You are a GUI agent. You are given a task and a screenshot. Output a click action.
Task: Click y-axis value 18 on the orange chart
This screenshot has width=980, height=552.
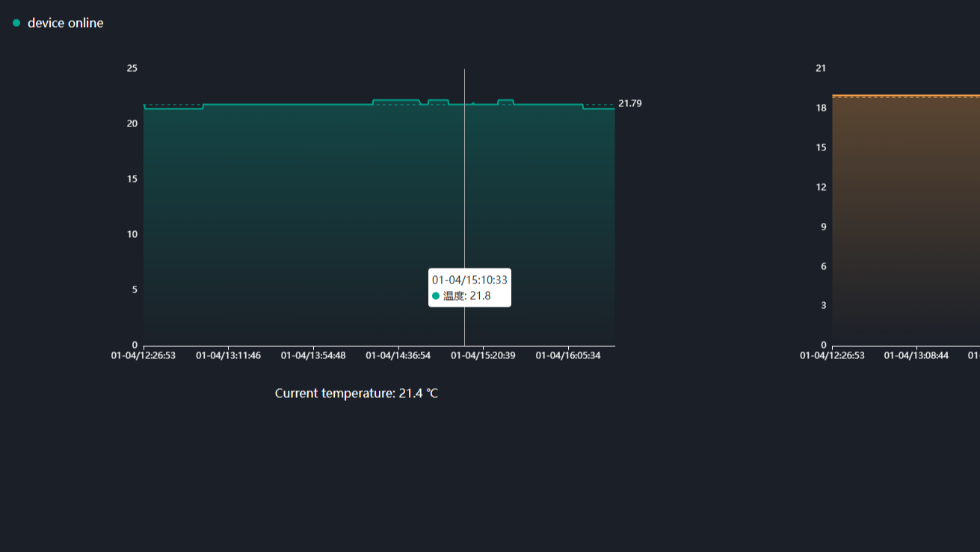point(821,108)
